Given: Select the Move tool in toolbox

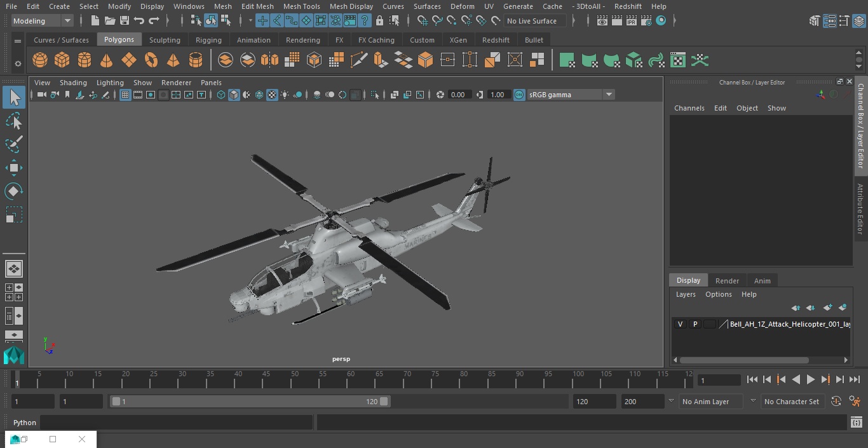Looking at the screenshot, I should pos(13,168).
